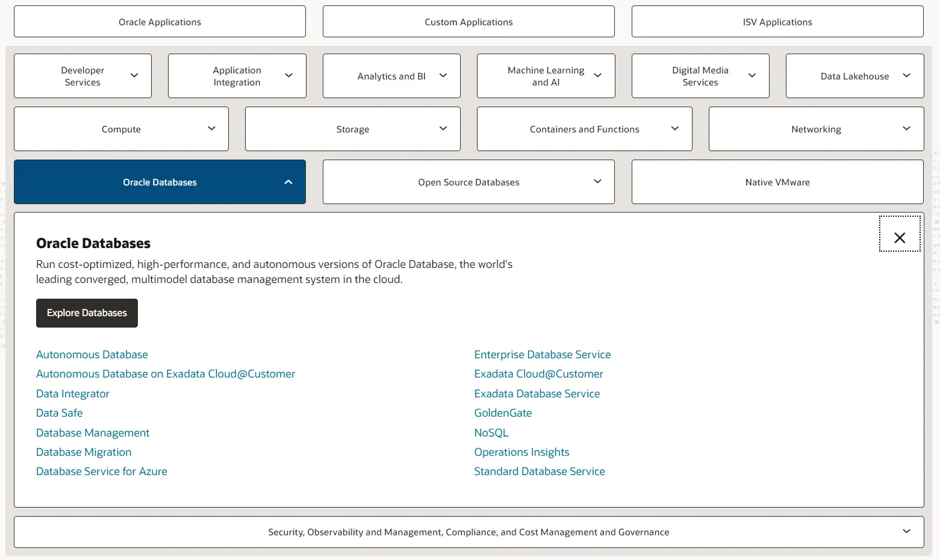940x560 pixels.
Task: Select the ISV Applications box
Action: [777, 22]
